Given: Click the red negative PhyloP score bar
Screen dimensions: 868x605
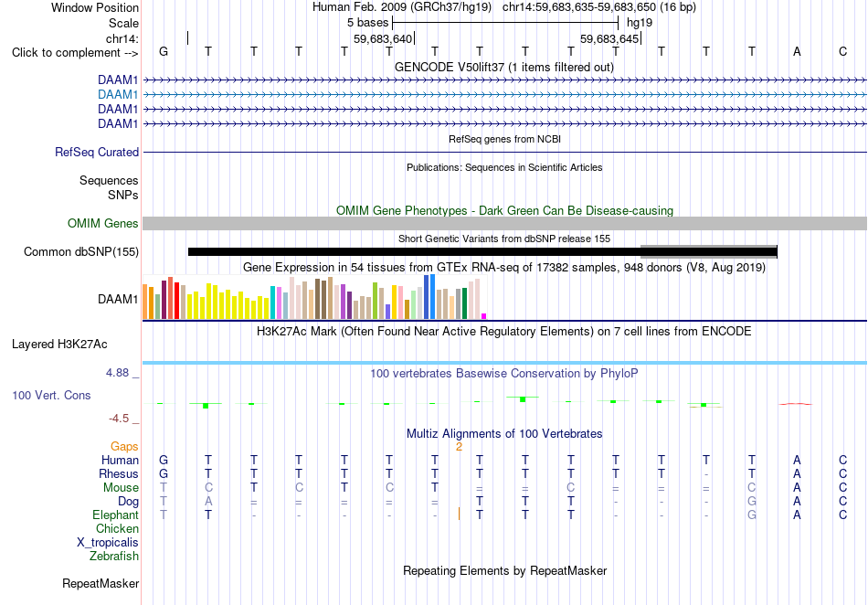Looking at the screenshot, I should (x=796, y=404).
